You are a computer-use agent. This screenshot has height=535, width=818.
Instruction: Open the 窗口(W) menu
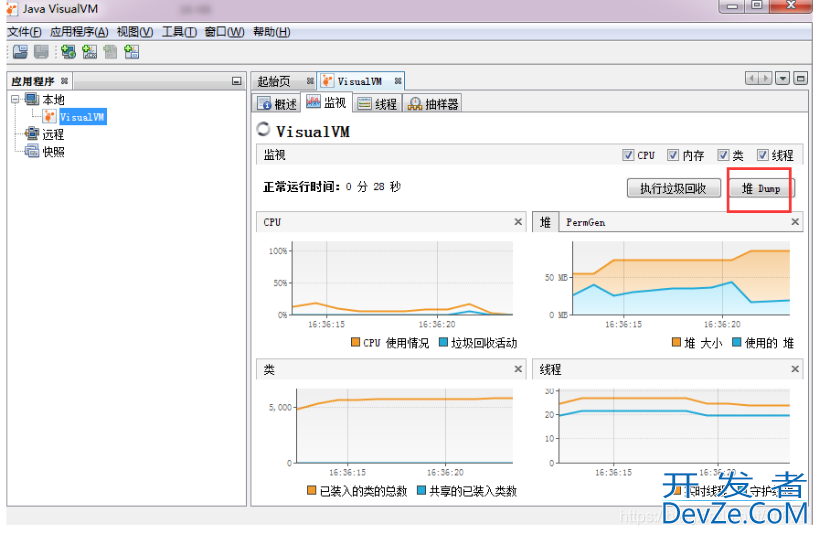coord(224,32)
